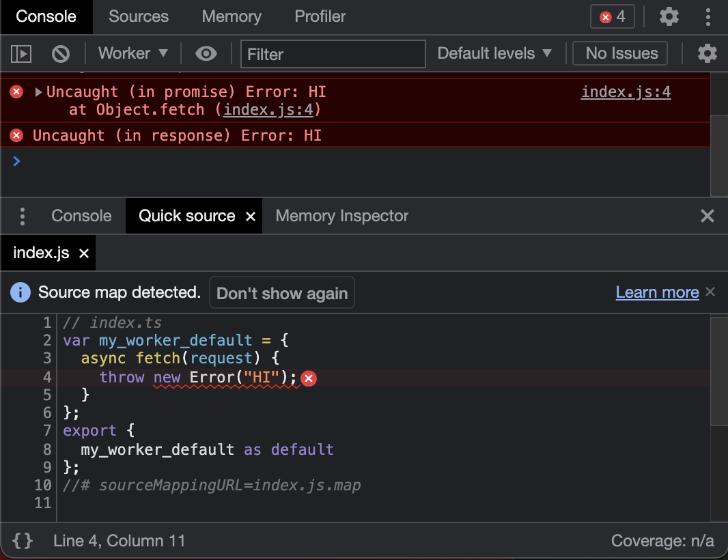Open the Default levels dropdown
Viewport: 728px width, 560px height.
[495, 53]
